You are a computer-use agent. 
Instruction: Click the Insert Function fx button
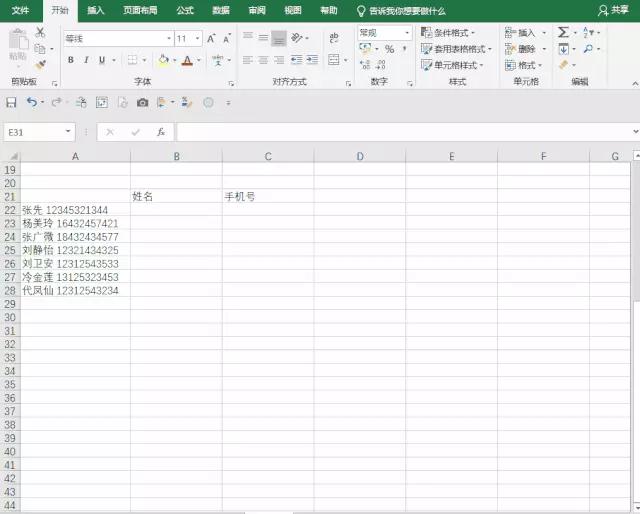161,132
